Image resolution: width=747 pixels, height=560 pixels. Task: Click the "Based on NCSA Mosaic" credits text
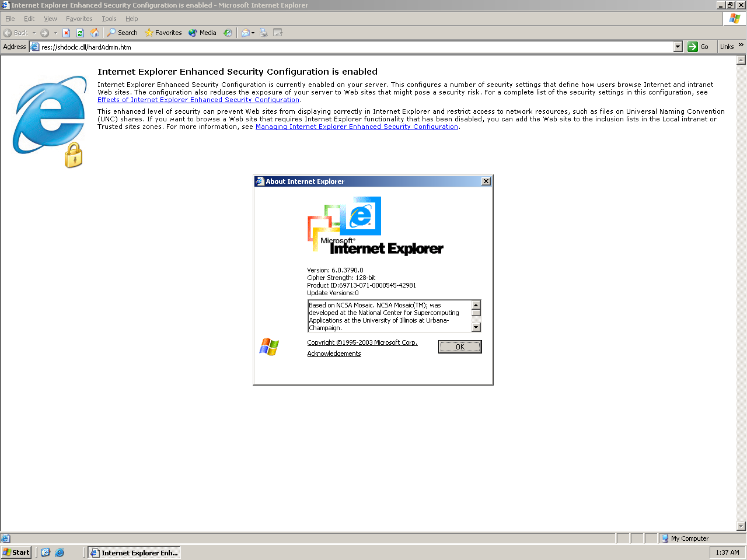click(x=384, y=316)
